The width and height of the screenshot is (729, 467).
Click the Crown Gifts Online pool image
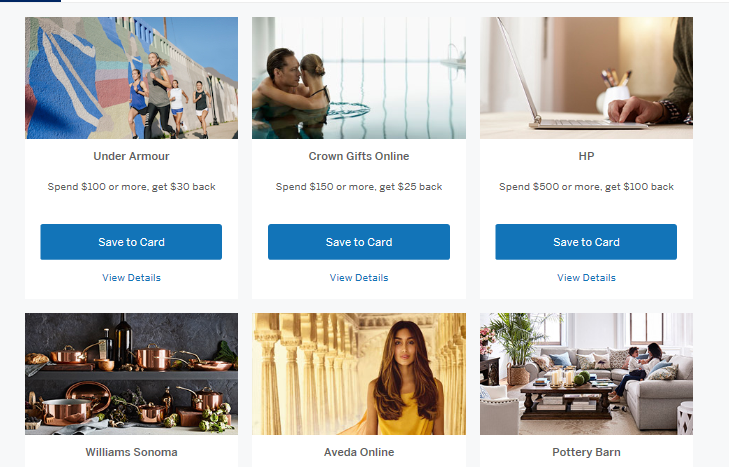(x=359, y=78)
